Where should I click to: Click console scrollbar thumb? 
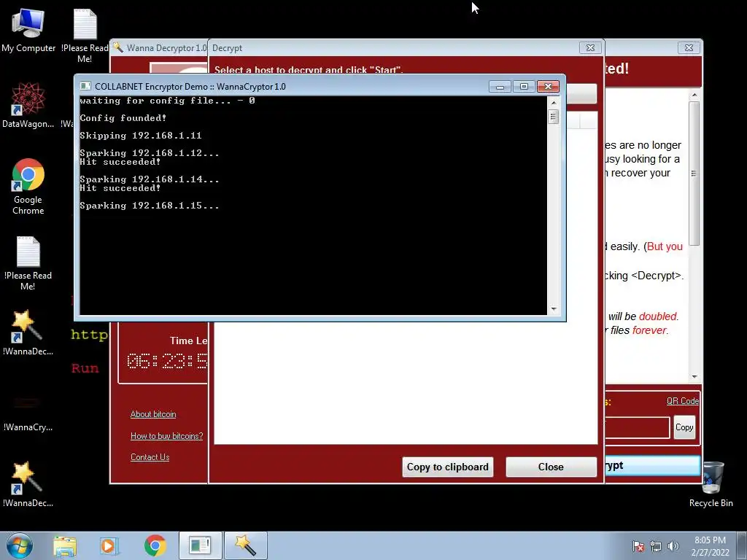(x=553, y=117)
